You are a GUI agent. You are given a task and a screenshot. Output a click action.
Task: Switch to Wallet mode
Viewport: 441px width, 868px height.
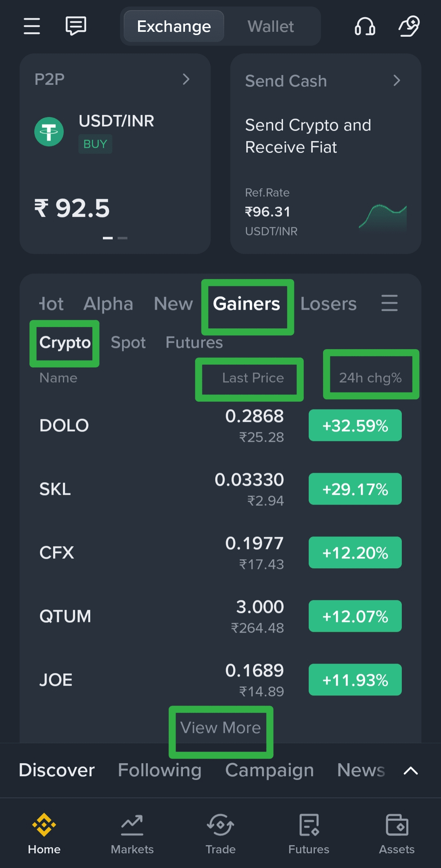pyautogui.click(x=270, y=27)
